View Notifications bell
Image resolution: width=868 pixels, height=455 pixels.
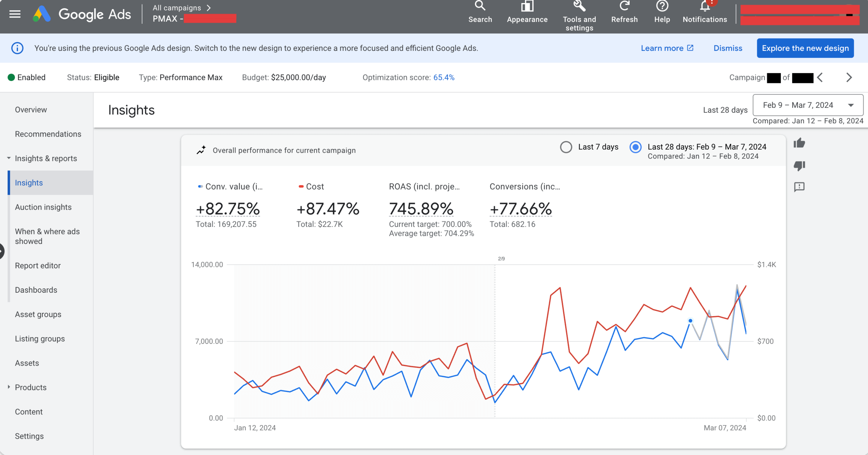[705, 12]
